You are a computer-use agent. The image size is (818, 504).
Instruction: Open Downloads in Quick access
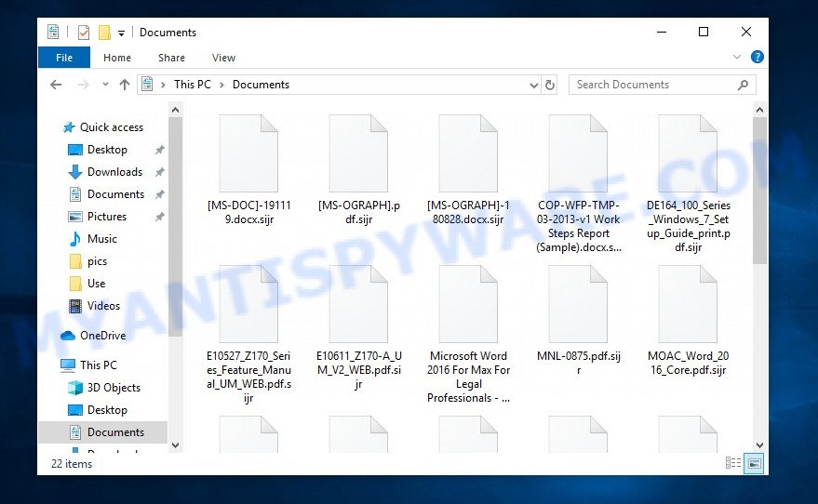coord(114,172)
